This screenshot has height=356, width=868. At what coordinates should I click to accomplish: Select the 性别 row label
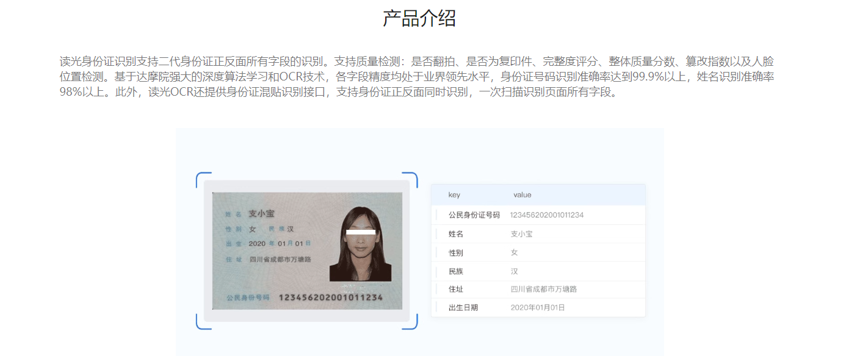click(456, 252)
